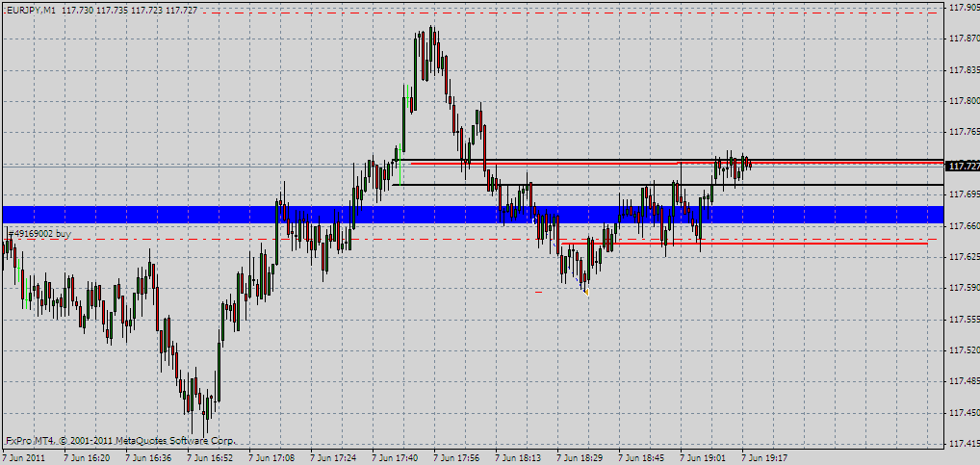The height and width of the screenshot is (465, 980).
Task: Click price label 117.905 on axis
Action: tap(963, 8)
